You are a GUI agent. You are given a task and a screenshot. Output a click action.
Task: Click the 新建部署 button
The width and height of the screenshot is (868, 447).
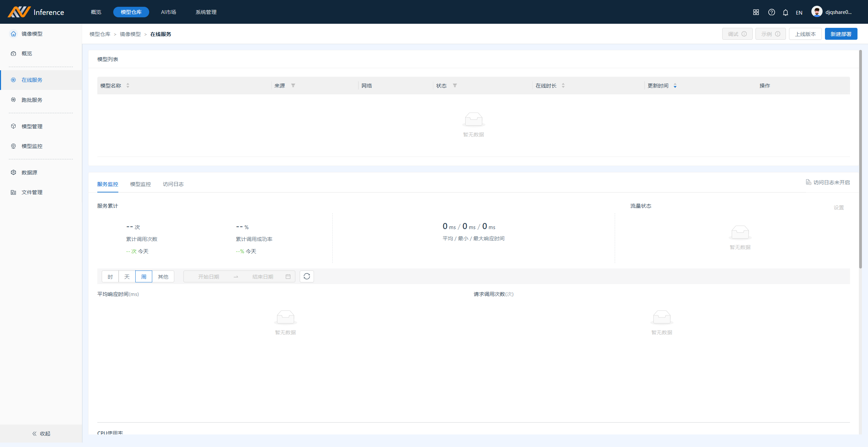841,34
